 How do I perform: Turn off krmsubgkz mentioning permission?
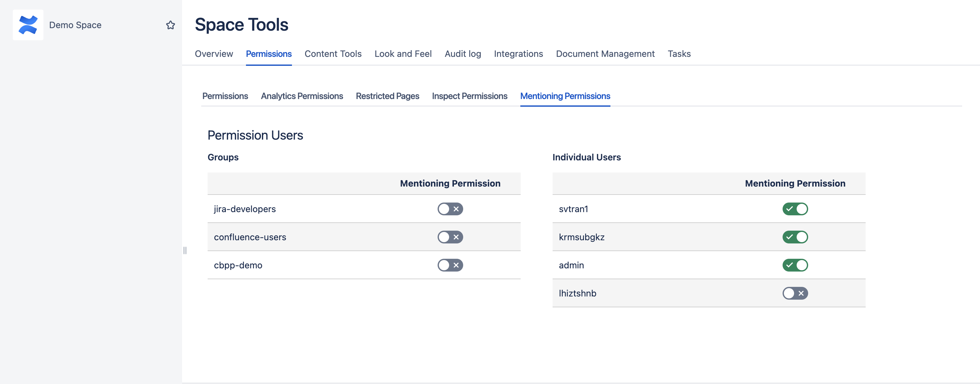[795, 237]
